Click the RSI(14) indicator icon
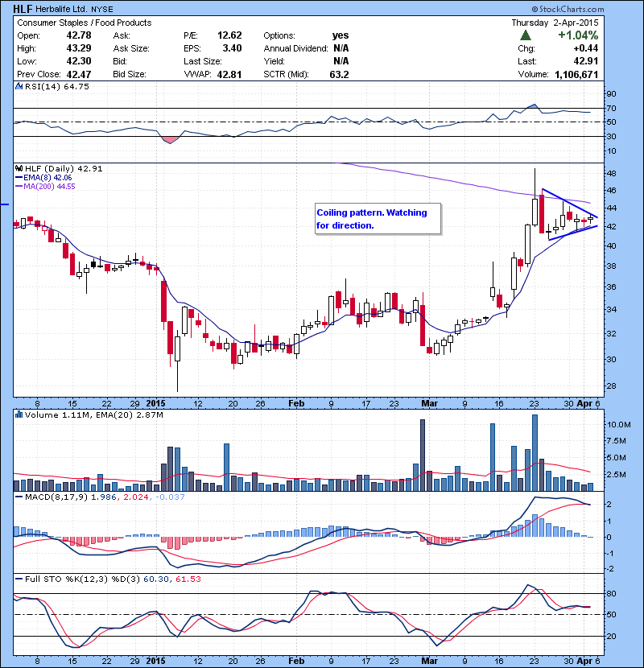 coord(19,86)
